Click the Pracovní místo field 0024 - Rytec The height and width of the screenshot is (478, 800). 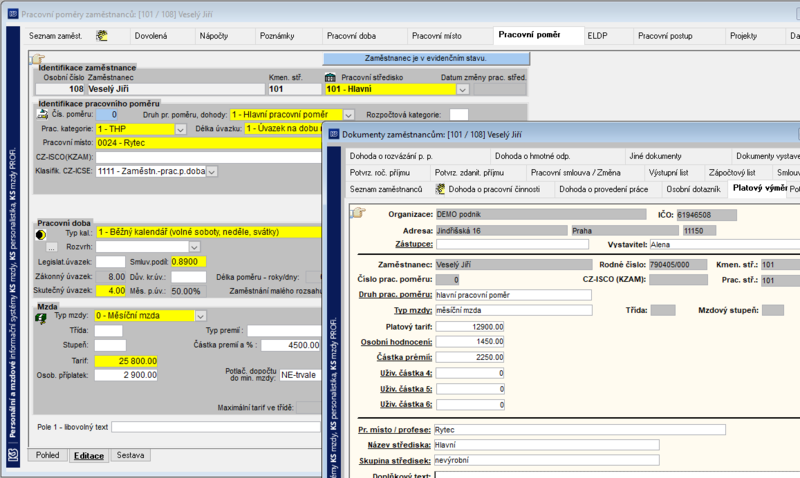pos(209,143)
